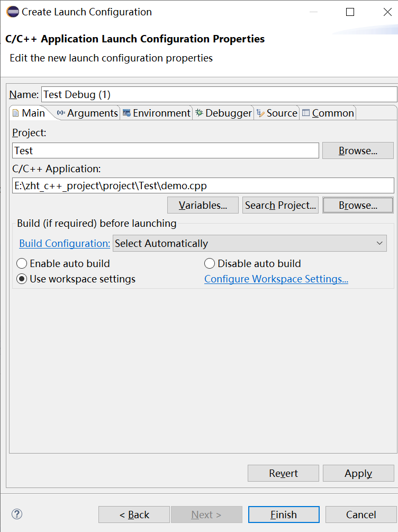Open the Variables dialog
The height and width of the screenshot is (532, 398).
pyautogui.click(x=203, y=205)
